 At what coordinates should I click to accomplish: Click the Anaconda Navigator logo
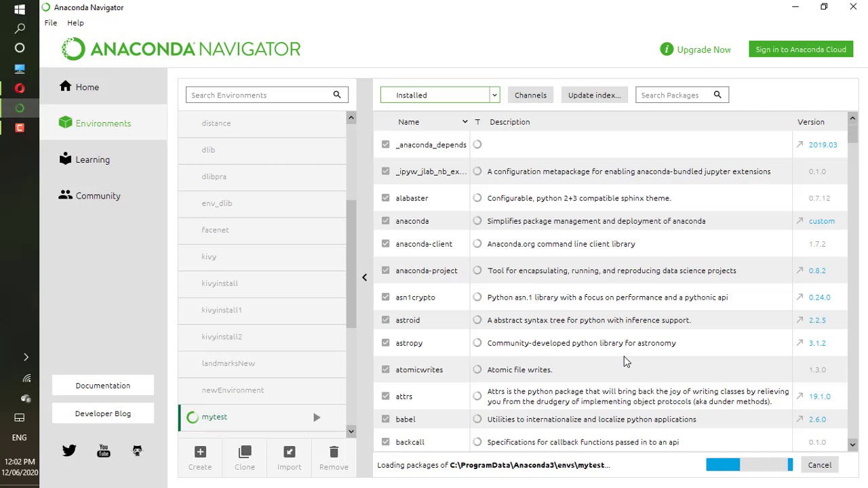click(181, 49)
